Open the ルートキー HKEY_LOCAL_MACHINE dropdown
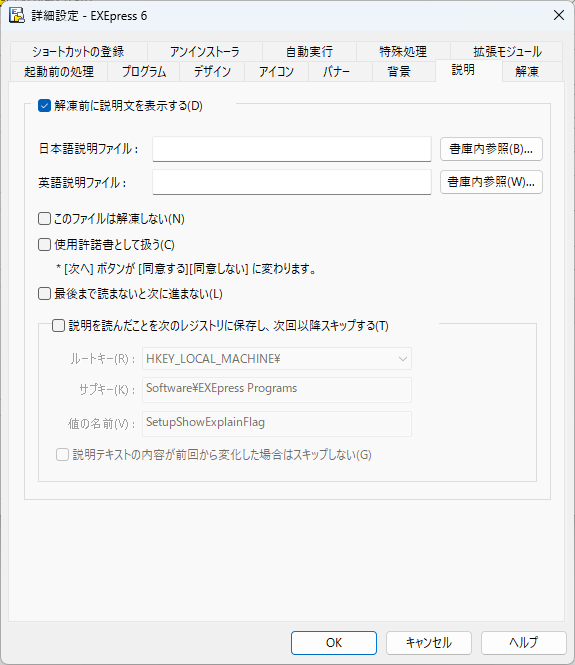This screenshot has height=665, width=575. click(277, 359)
